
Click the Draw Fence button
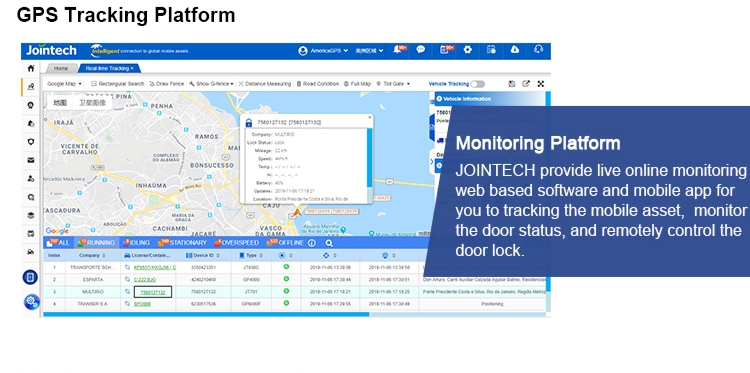[166, 84]
